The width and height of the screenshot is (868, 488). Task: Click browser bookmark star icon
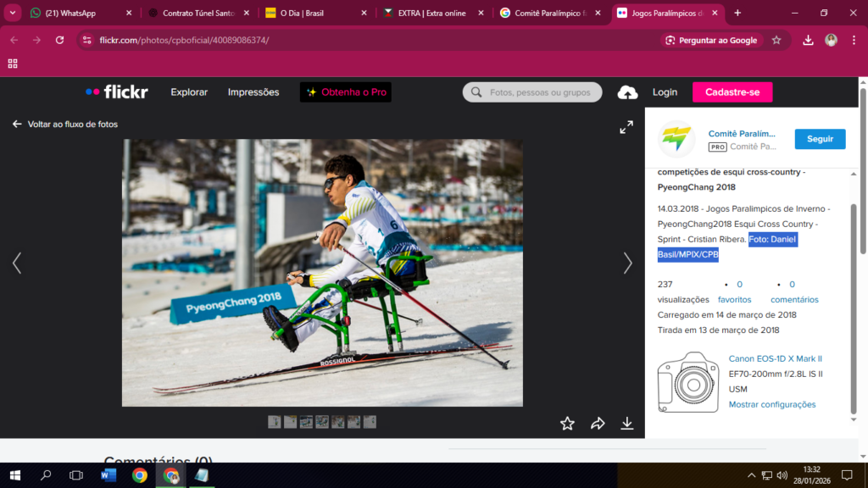(x=776, y=40)
